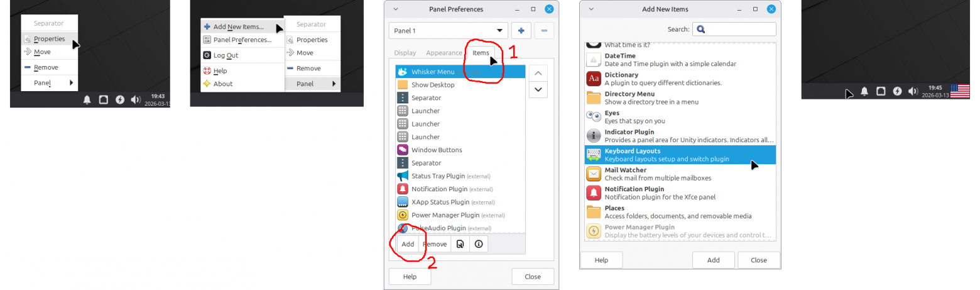Choose highlighted Properties in separator context menu
Viewport: 980px width, 290px height.
tap(50, 39)
